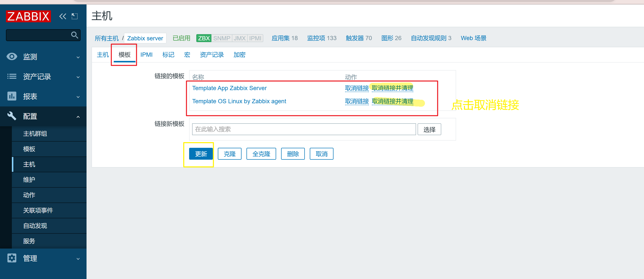Collapse the sidebar with double-chevron icon
The image size is (644, 279).
point(63,17)
